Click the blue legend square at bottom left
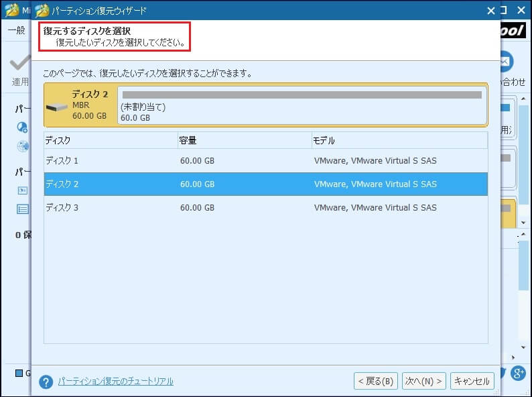532x397 pixels. [19, 374]
